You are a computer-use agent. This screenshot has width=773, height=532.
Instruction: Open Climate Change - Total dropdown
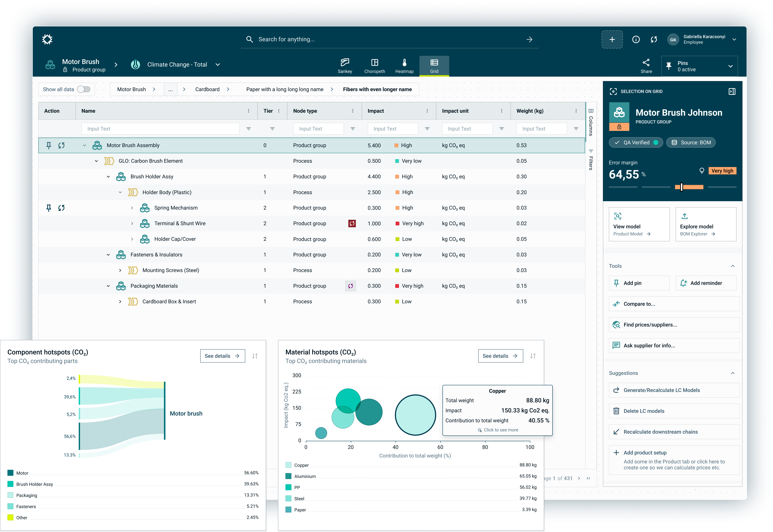tap(217, 65)
